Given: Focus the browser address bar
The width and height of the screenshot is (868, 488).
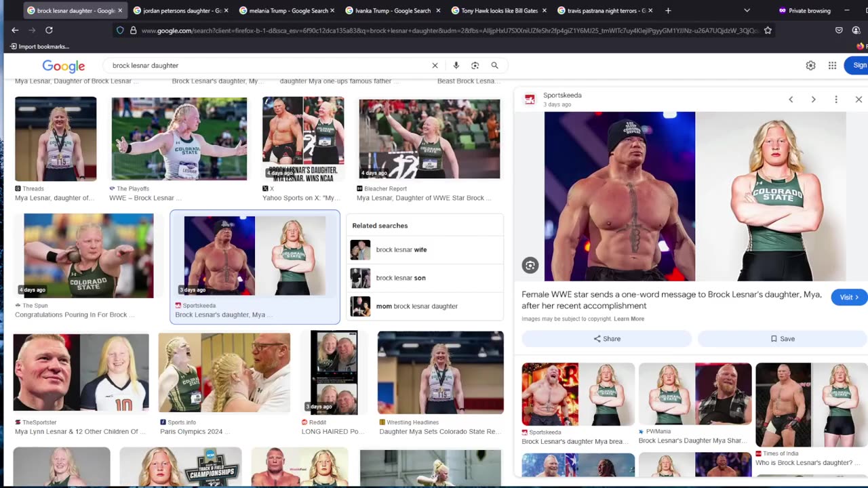Looking at the screenshot, I should pos(448,30).
